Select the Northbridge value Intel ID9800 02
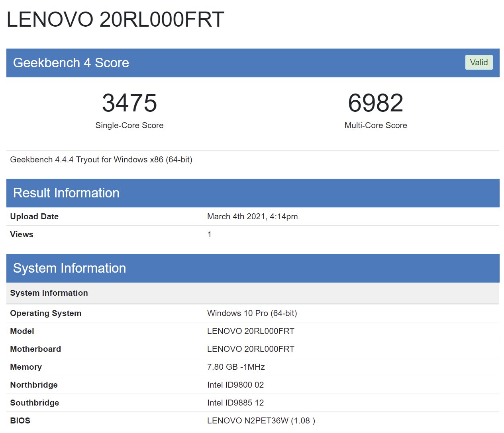Screen dimensions: 504x433 pos(235,385)
